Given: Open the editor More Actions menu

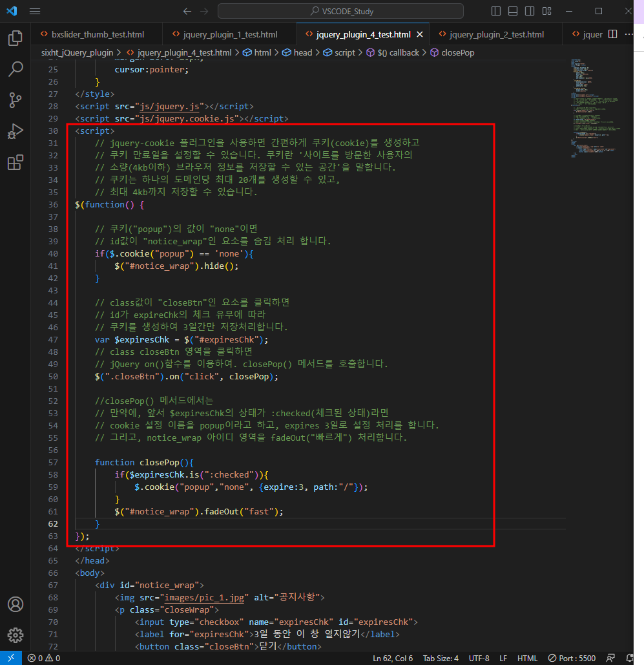Looking at the screenshot, I should [x=628, y=34].
